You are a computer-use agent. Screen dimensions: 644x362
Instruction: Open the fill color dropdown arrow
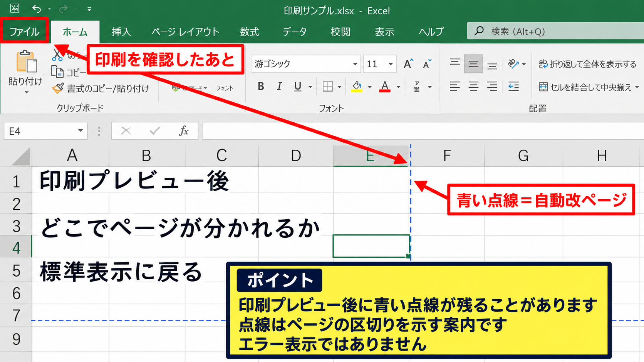coord(369,87)
